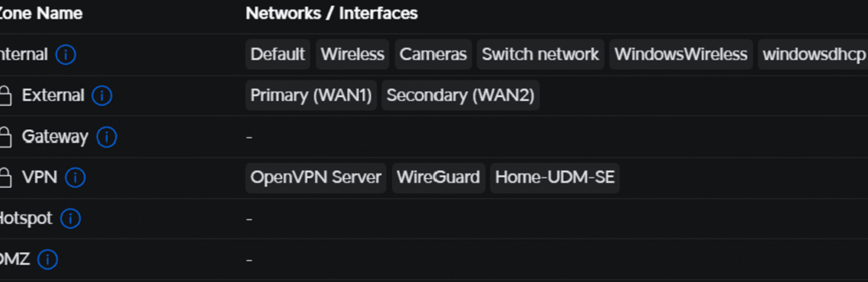Open the WireGuard VPN tag
This screenshot has width=868, height=282.
click(x=439, y=177)
